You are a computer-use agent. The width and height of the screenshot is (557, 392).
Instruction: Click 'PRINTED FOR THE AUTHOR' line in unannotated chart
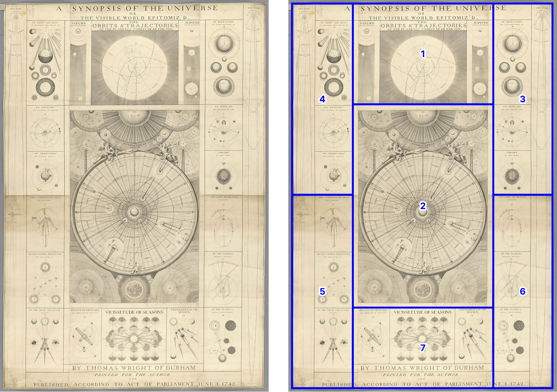pyautogui.click(x=132, y=375)
